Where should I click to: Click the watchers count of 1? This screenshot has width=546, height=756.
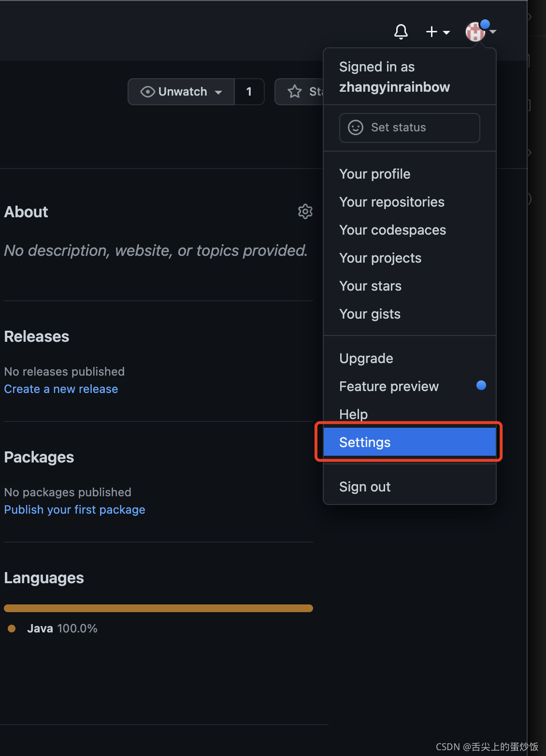click(249, 92)
